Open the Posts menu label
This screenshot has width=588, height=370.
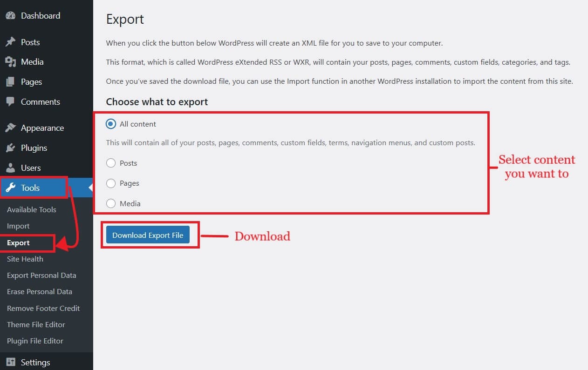click(x=30, y=42)
